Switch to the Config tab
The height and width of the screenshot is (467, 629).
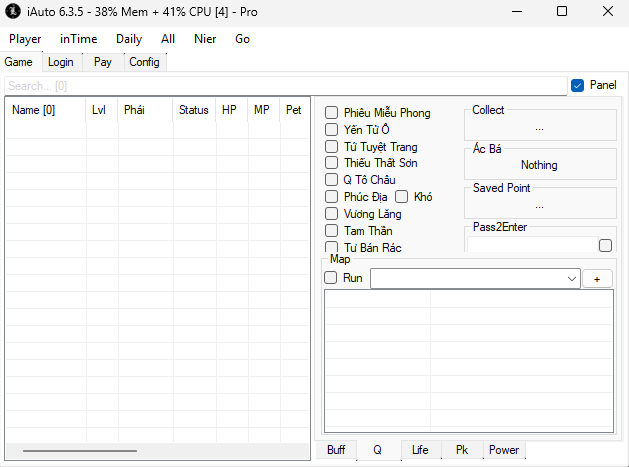144,62
